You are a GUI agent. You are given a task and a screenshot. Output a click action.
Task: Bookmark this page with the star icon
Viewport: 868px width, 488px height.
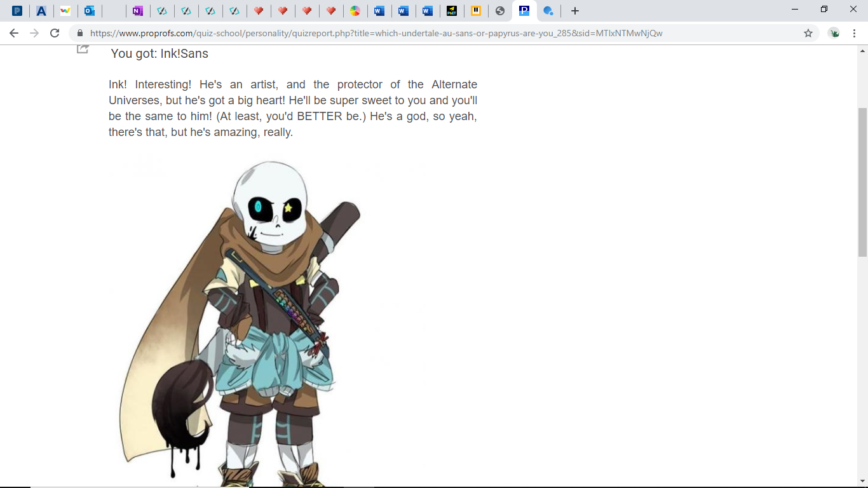click(808, 33)
